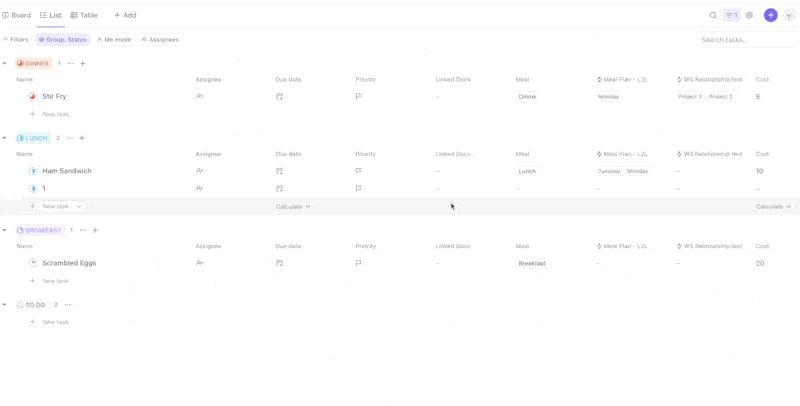Open the active filter count button
The width and height of the screenshot is (800, 406).
click(x=732, y=15)
